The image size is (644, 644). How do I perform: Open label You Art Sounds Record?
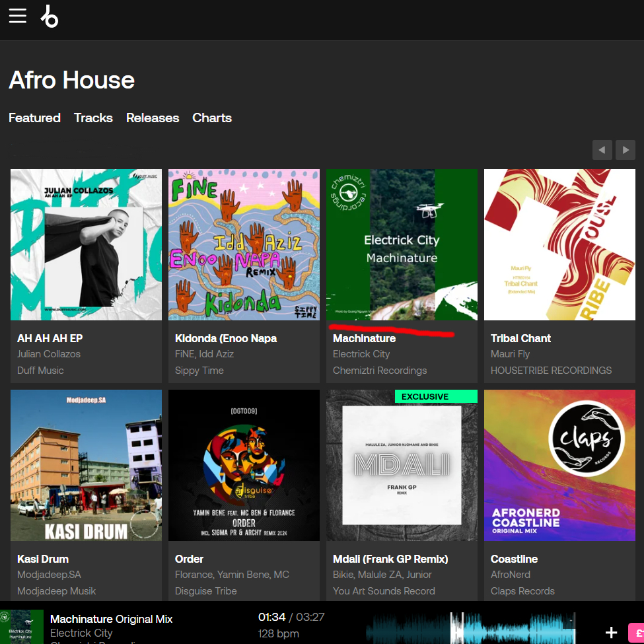pyautogui.click(x=384, y=591)
